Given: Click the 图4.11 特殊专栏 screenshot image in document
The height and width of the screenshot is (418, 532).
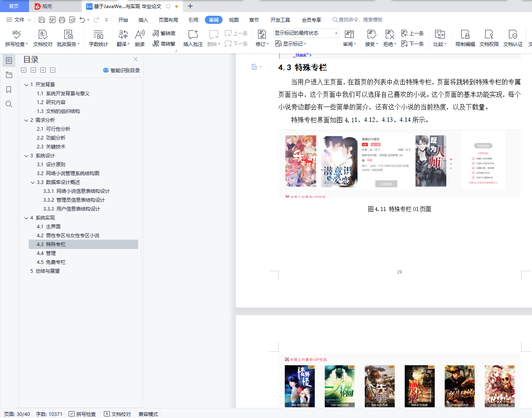Looking at the screenshot, I should click(399, 164).
